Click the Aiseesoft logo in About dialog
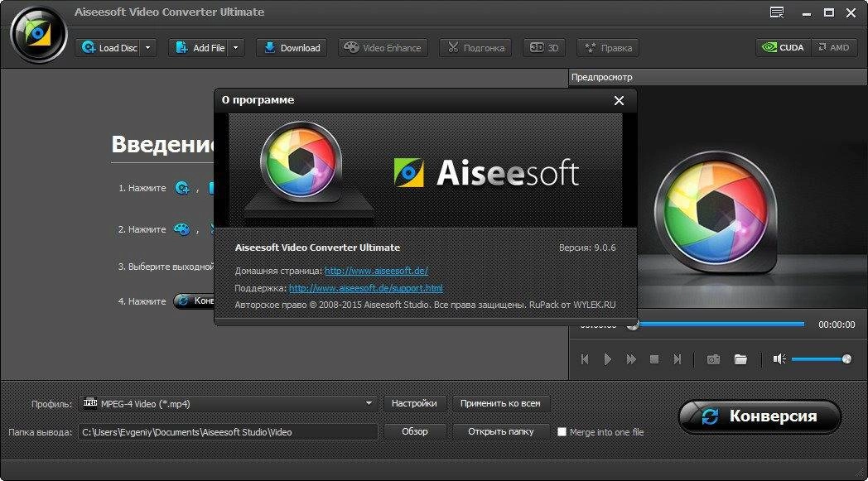 (486, 173)
